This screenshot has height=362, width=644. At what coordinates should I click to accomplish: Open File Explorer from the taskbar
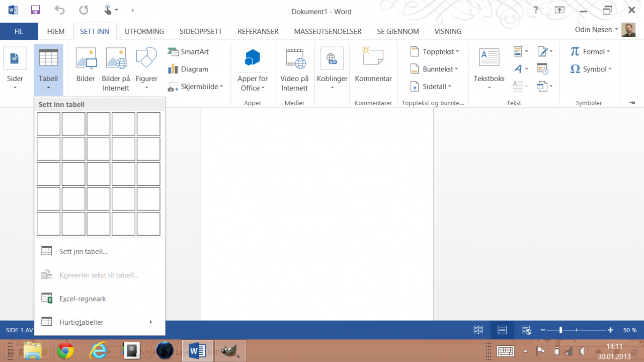(x=33, y=350)
